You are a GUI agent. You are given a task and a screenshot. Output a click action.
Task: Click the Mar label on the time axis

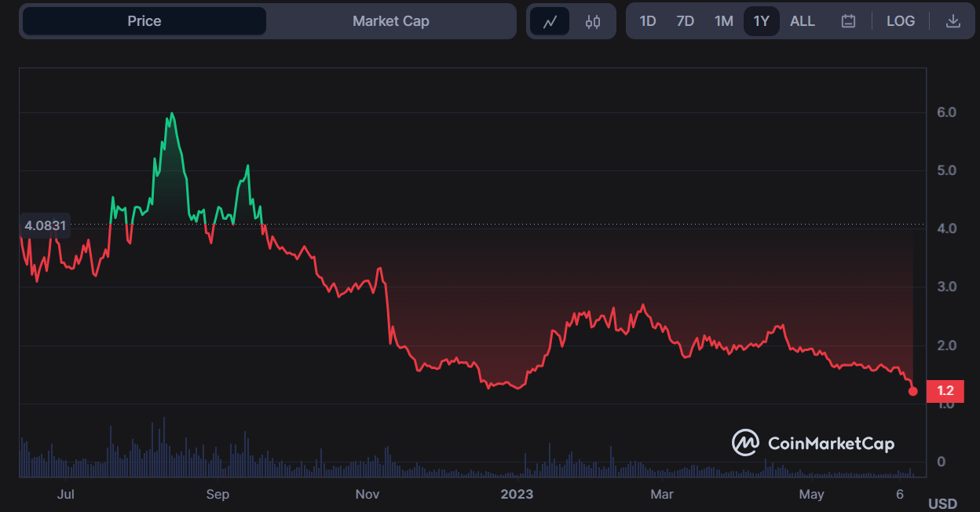(662, 494)
